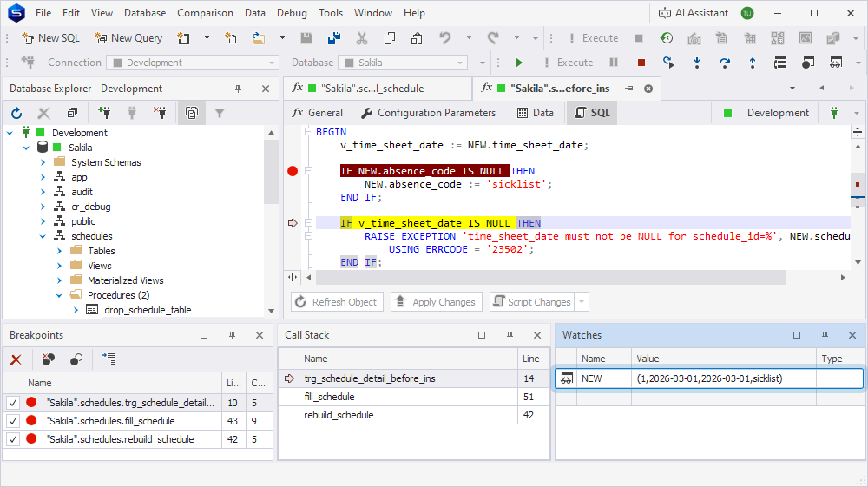Open the Connection dropdown showing Development

point(192,63)
